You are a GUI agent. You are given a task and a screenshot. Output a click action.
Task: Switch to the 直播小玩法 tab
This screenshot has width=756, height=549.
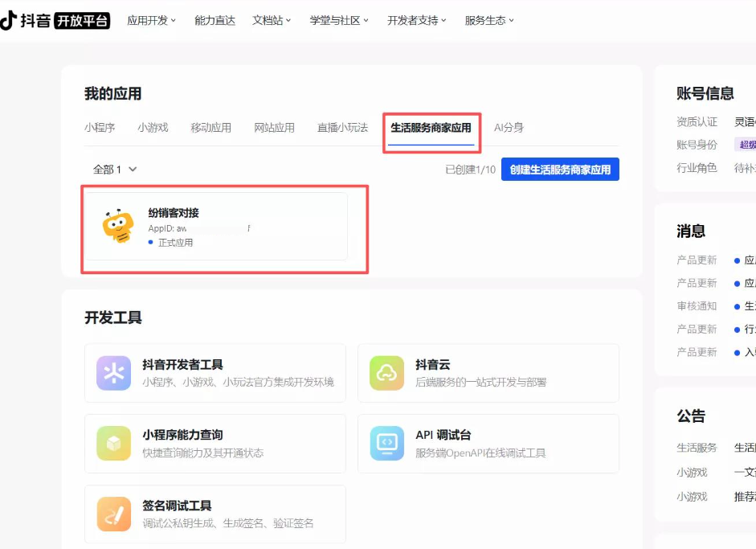[342, 128]
